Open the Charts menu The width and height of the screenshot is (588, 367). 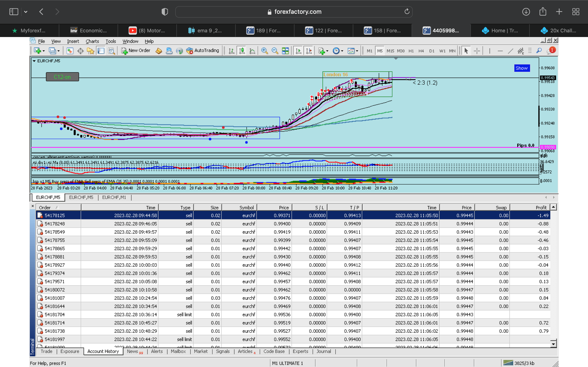(x=92, y=41)
